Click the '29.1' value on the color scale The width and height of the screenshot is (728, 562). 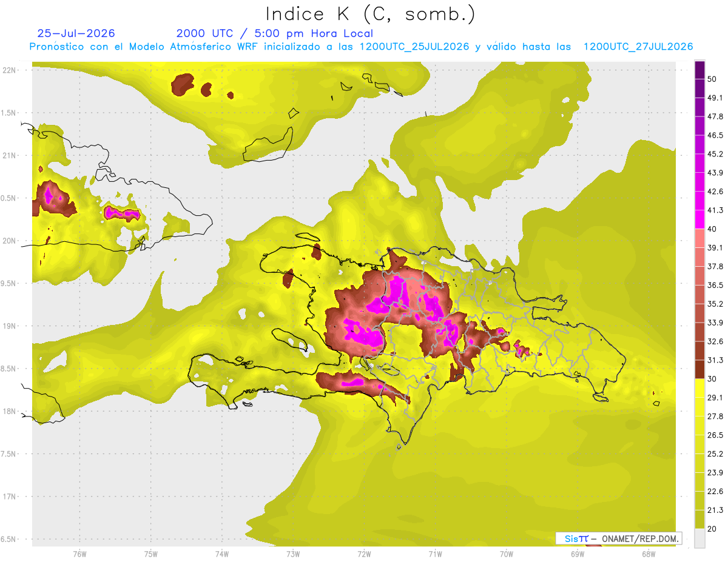(715, 398)
